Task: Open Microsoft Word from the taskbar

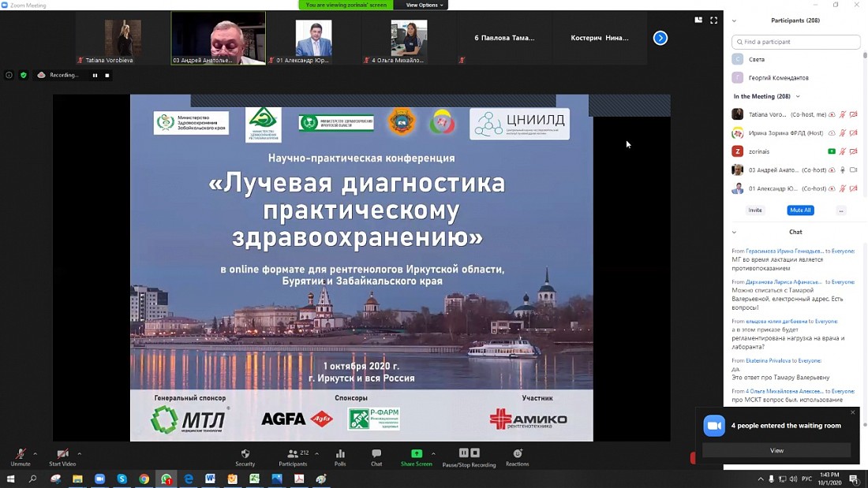Action: [x=211, y=479]
